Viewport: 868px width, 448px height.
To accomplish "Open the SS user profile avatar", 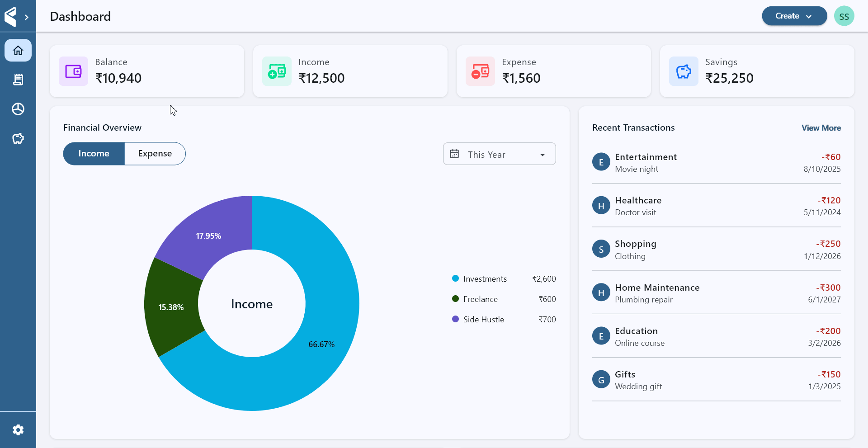I will [x=844, y=16].
